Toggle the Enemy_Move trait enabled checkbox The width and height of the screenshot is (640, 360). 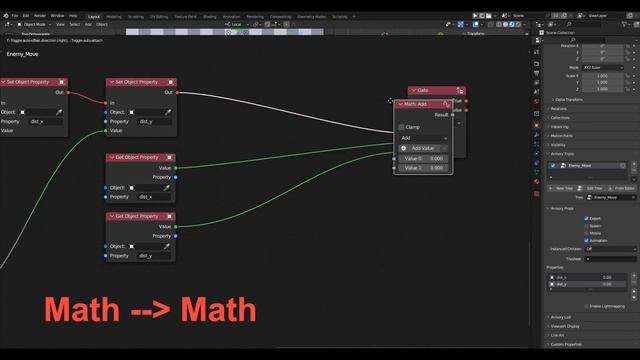553,166
